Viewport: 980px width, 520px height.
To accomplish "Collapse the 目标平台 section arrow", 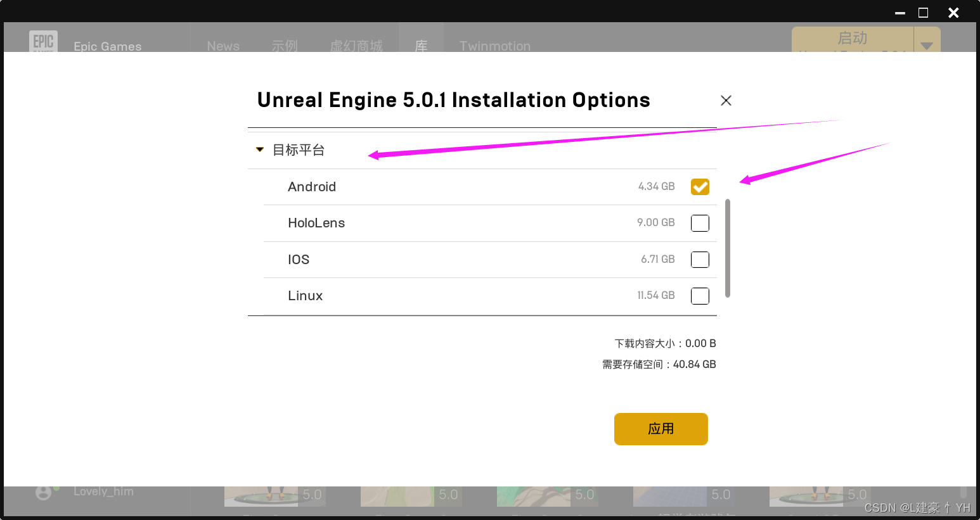I will tap(259, 150).
